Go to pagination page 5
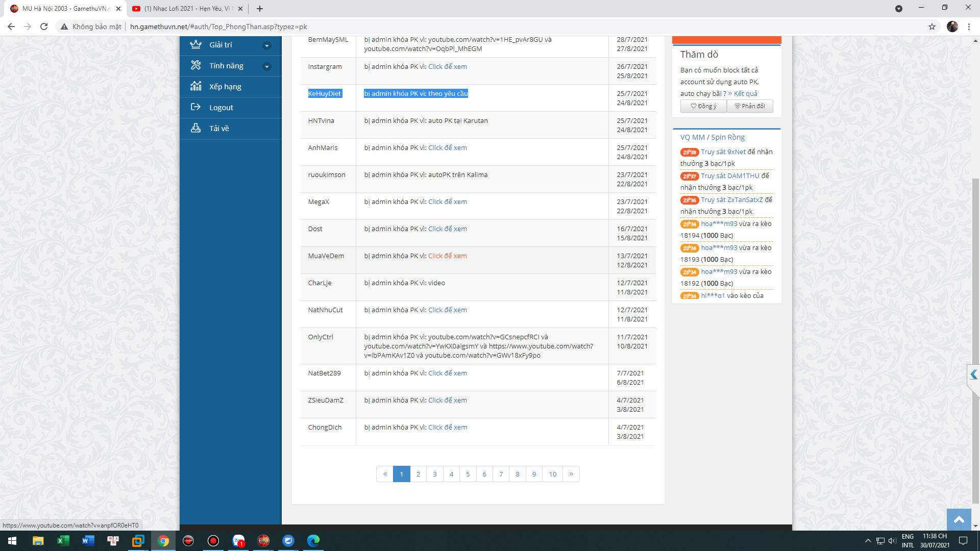This screenshot has height=551, width=980. click(468, 474)
